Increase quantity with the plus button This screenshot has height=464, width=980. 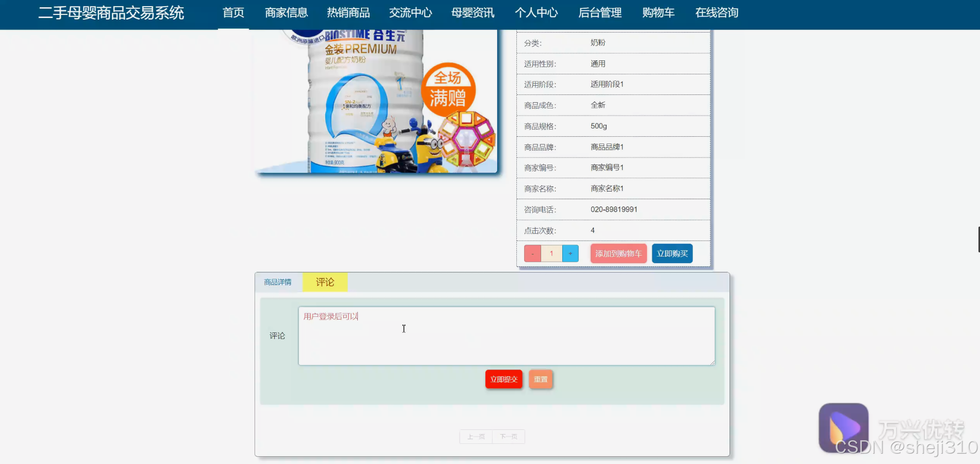click(571, 253)
